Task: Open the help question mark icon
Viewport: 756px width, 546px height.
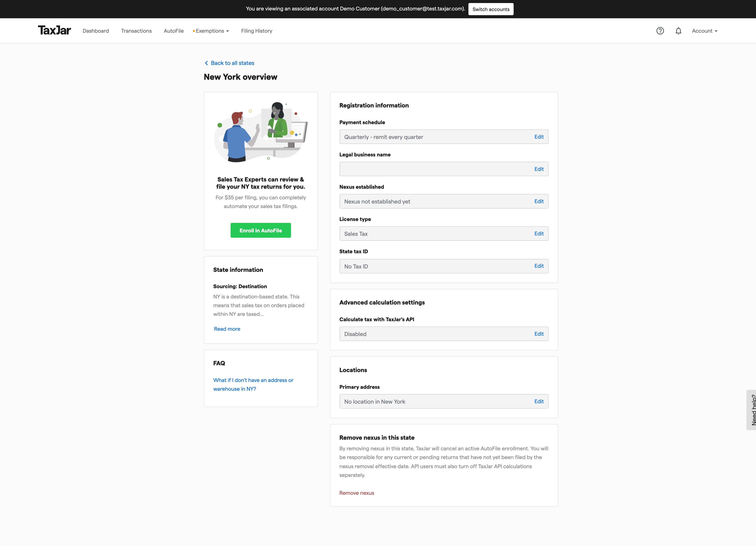Action: tap(660, 31)
